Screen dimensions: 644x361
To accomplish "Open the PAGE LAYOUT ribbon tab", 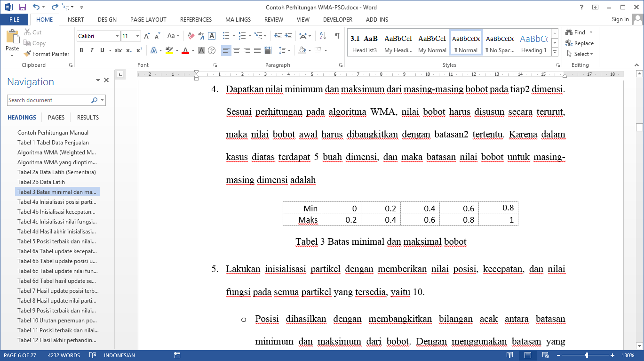I will (148, 20).
